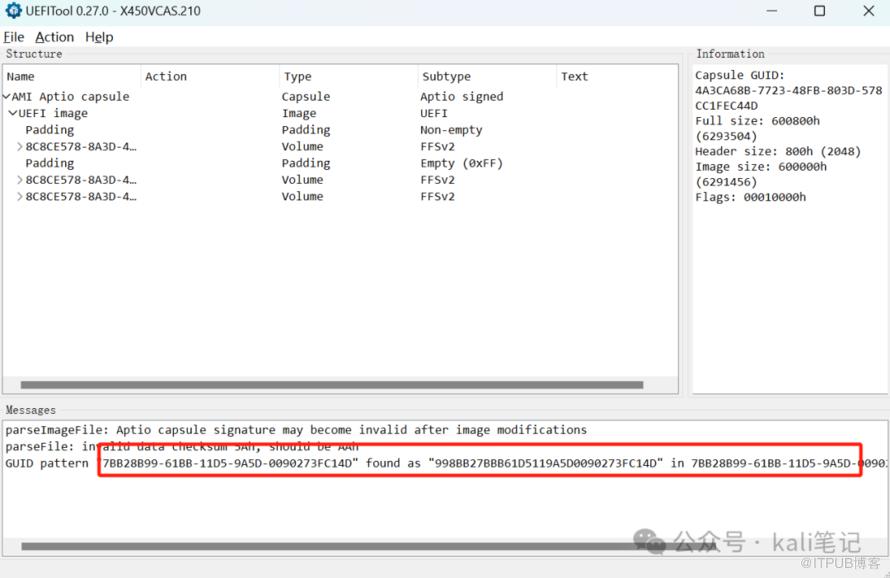890x578 pixels.
Task: Collapse the AMI Aptio capsule node
Action: click(x=7, y=97)
